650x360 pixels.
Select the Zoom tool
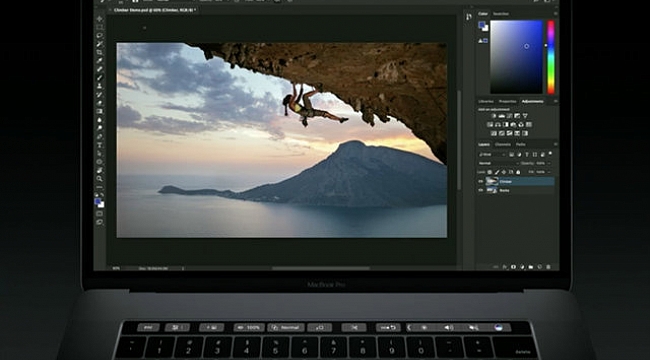pyautogui.click(x=99, y=179)
